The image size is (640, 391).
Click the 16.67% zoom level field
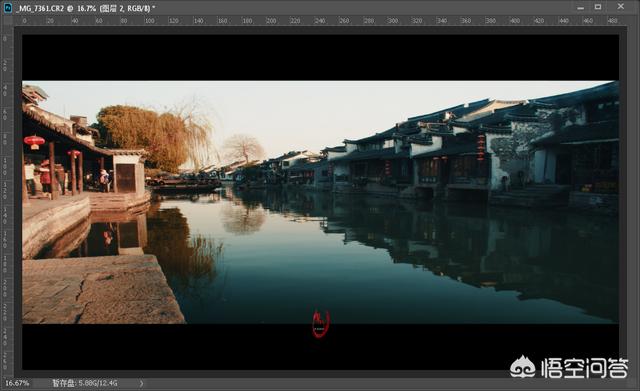point(17,383)
